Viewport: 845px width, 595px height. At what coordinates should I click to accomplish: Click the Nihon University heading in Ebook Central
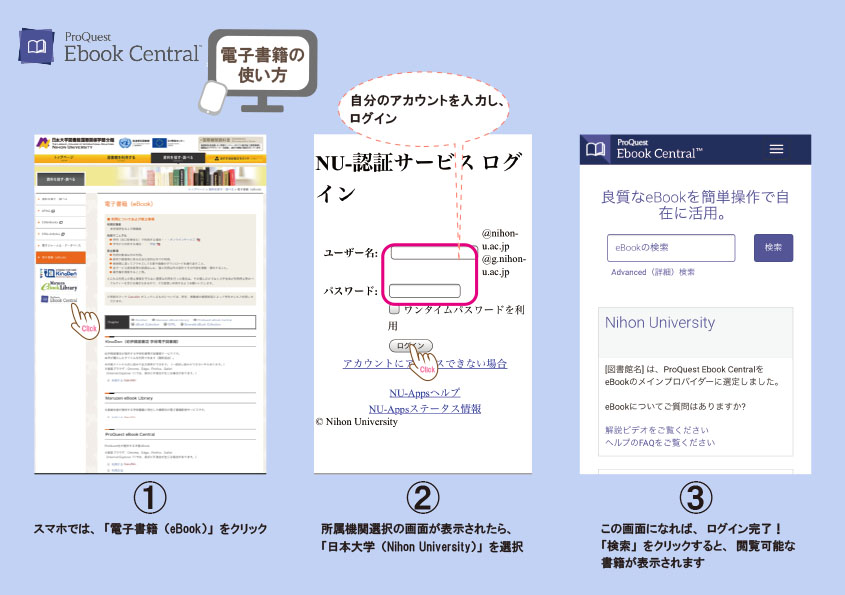[x=660, y=322]
